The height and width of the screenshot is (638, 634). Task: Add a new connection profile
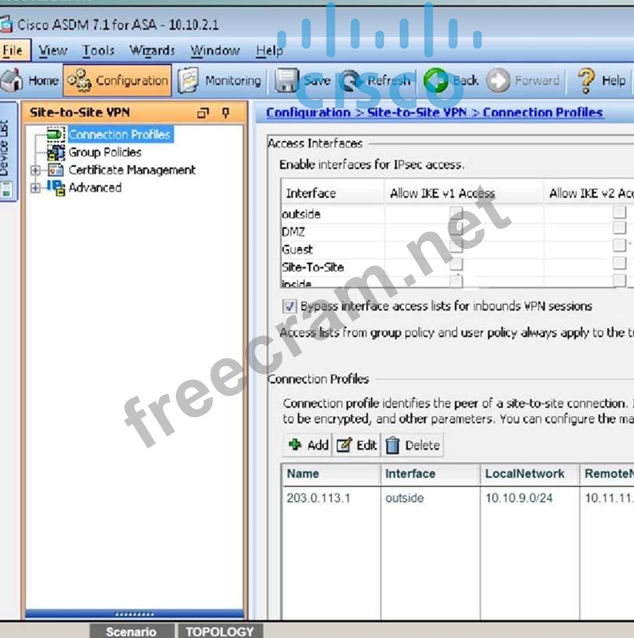(x=308, y=445)
